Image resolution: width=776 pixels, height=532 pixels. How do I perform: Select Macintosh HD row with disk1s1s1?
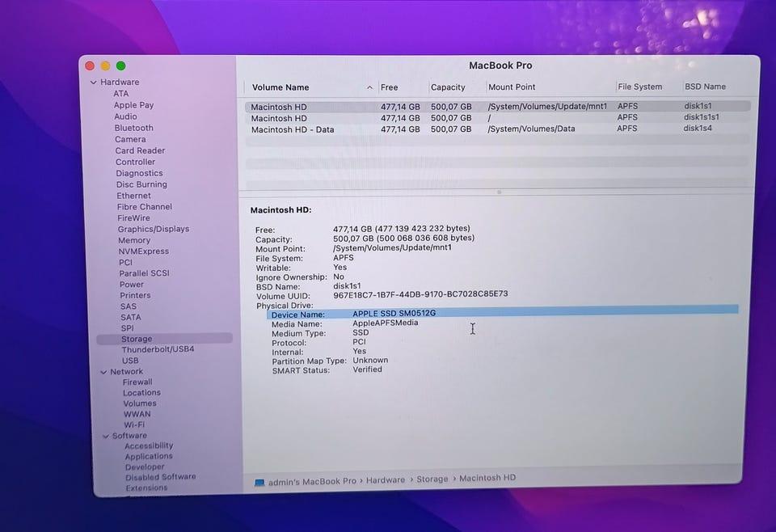pyautogui.click(x=497, y=118)
